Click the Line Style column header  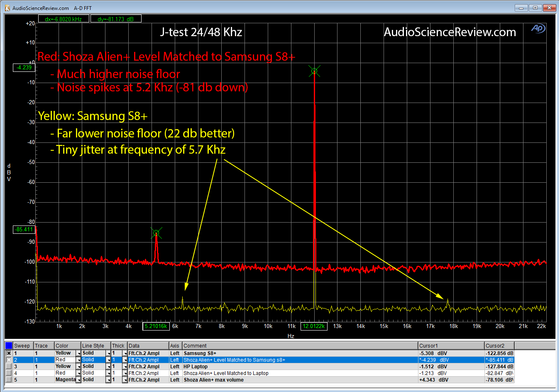coord(96,346)
